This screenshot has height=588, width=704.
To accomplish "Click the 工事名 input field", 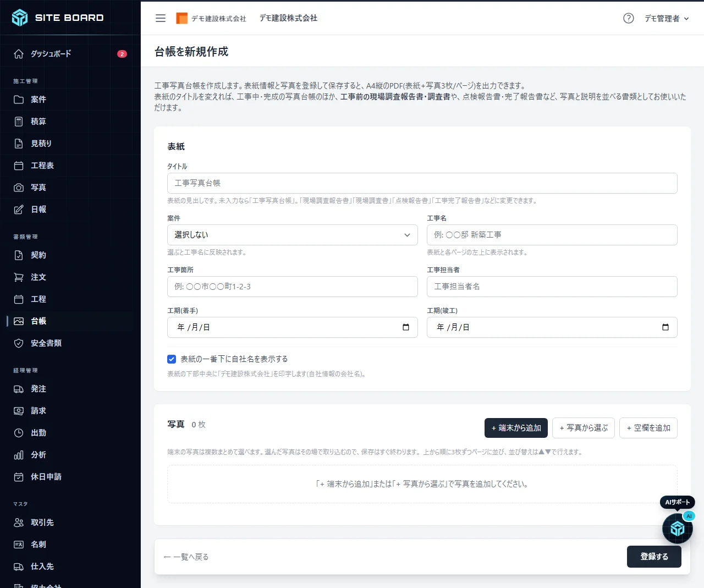I will click(x=552, y=235).
